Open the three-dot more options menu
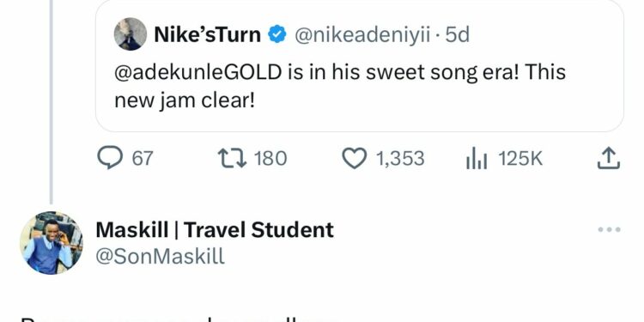This screenshot has width=644, height=322. (609, 229)
